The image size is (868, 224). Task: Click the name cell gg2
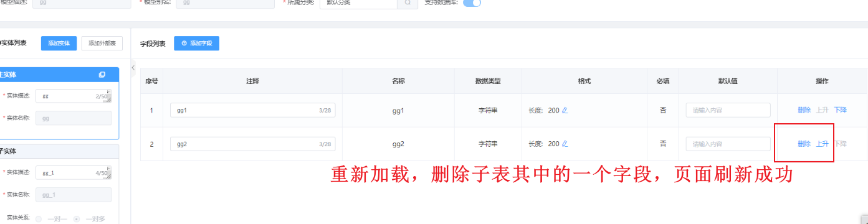399,144
